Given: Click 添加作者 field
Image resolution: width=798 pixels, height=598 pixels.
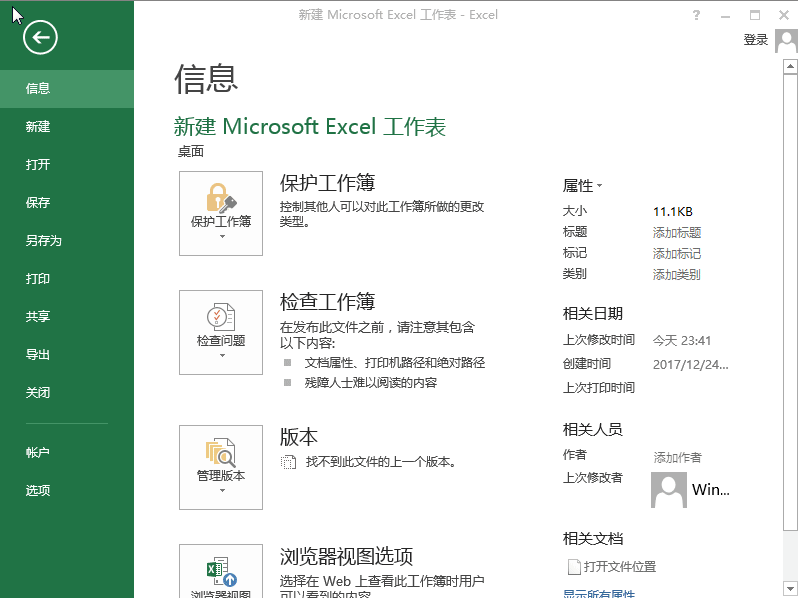Looking at the screenshot, I should click(x=677, y=458).
